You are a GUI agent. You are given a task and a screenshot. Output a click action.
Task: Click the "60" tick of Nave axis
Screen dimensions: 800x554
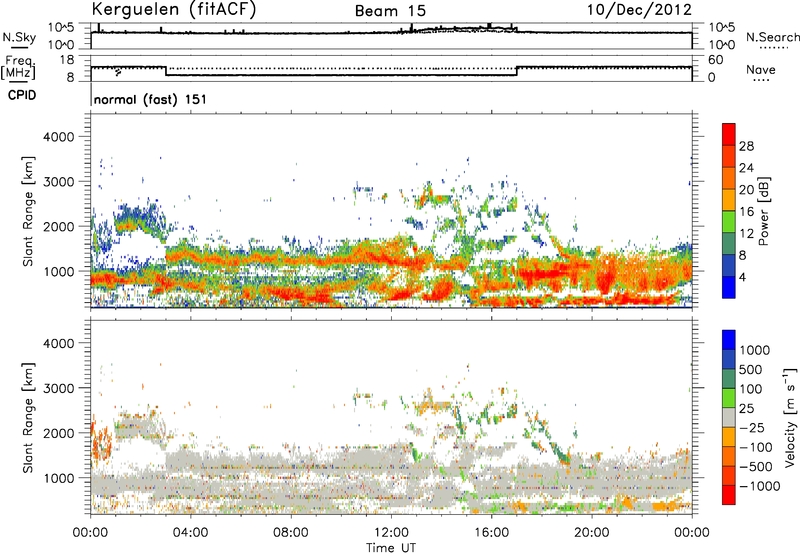tap(715, 60)
